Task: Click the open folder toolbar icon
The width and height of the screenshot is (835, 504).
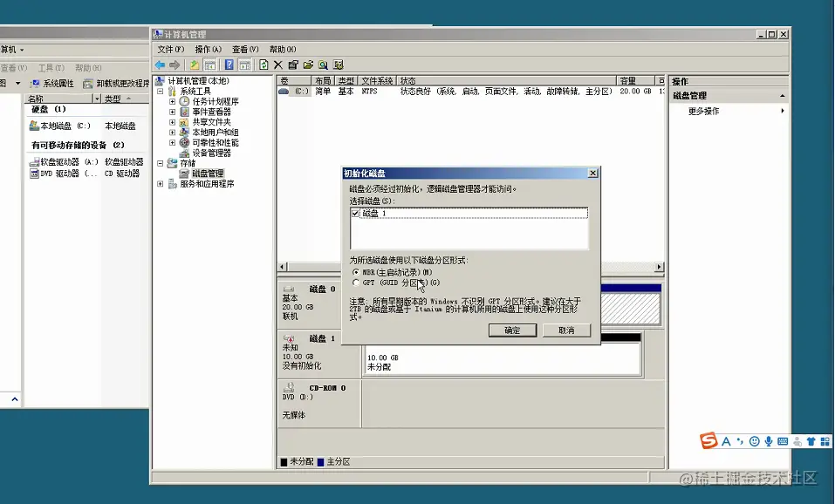Action: click(x=308, y=65)
